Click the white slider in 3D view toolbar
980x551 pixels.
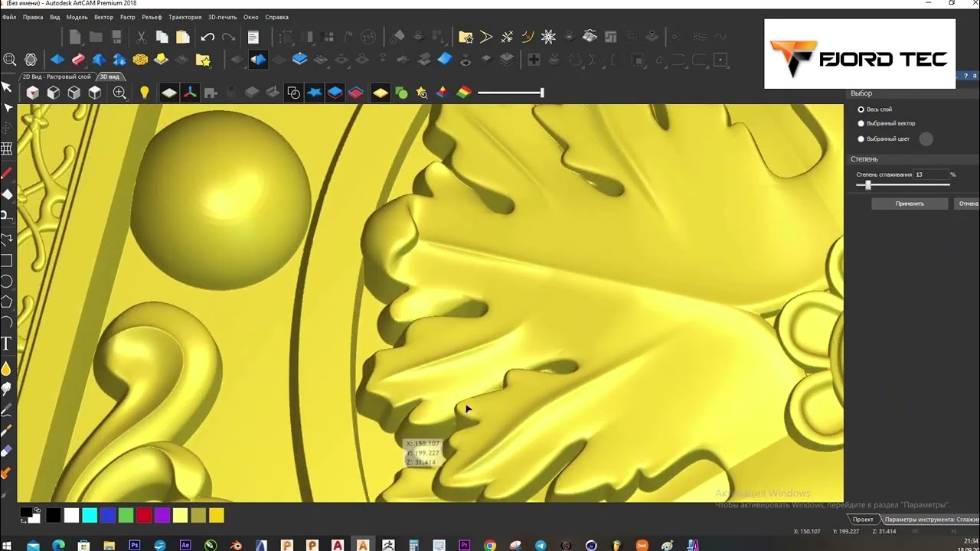tap(511, 93)
